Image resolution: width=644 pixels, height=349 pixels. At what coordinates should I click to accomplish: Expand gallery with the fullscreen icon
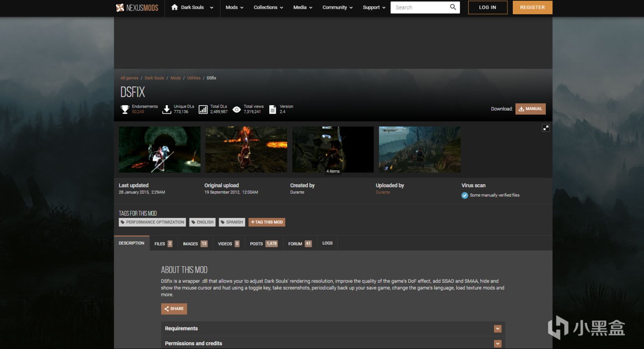546,128
